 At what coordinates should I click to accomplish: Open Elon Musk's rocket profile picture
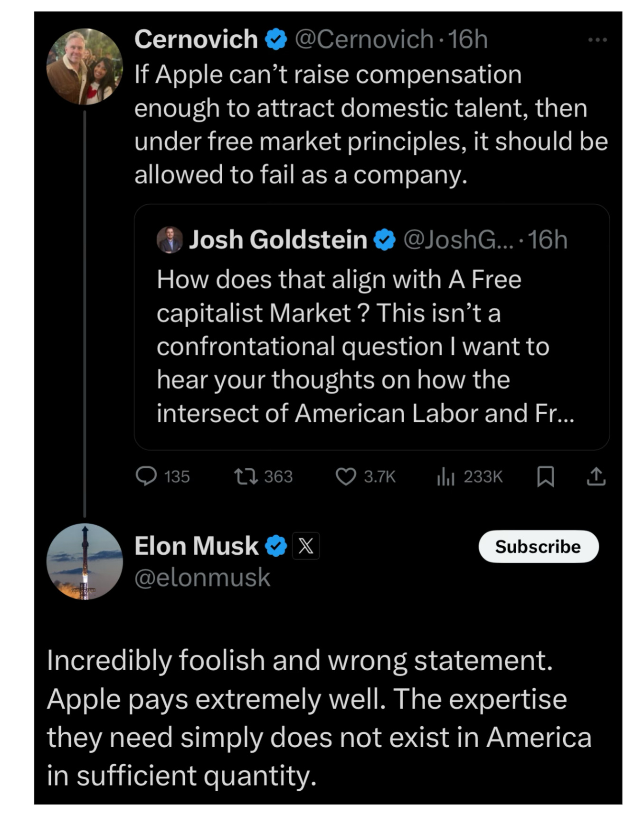pos(85,561)
